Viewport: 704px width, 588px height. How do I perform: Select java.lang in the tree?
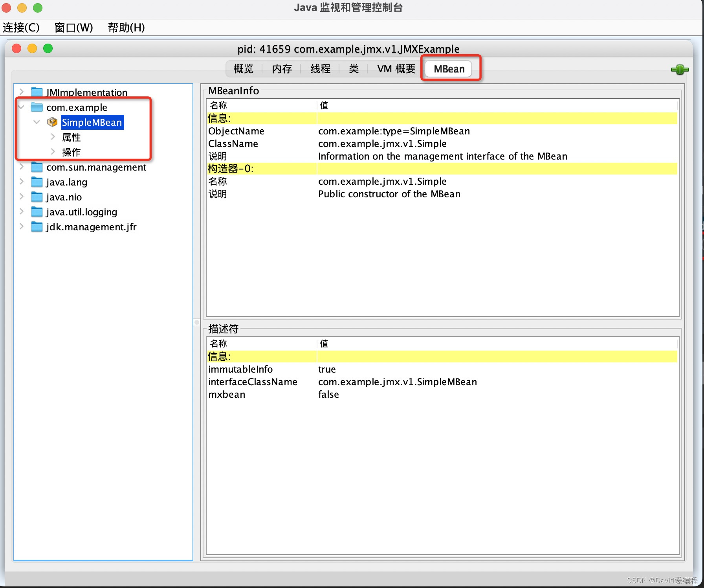(66, 182)
